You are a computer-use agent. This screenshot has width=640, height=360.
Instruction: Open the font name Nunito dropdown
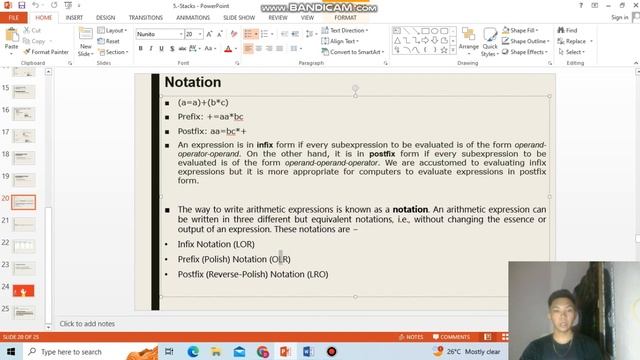coord(180,34)
